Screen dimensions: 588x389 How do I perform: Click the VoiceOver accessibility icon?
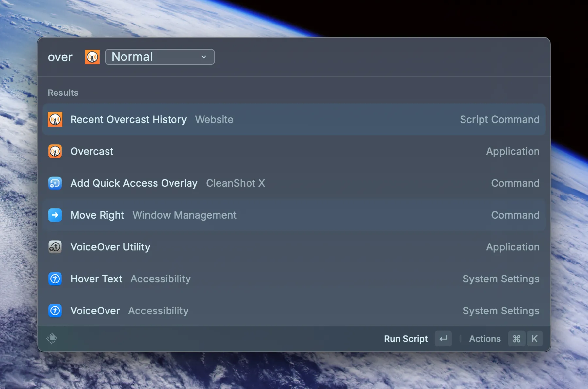(x=55, y=311)
